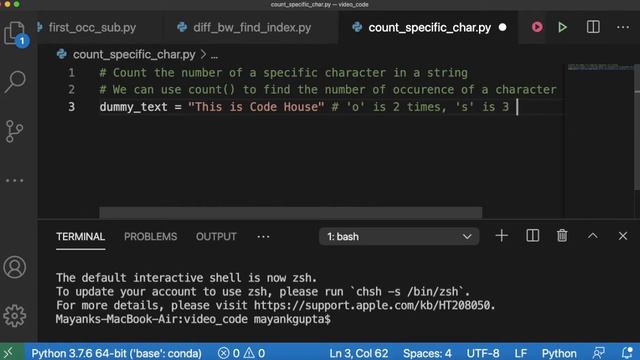Select Python 3.7.6 interpreter in status bar
Image resolution: width=640 pixels, height=360 pixels.
pos(117,353)
